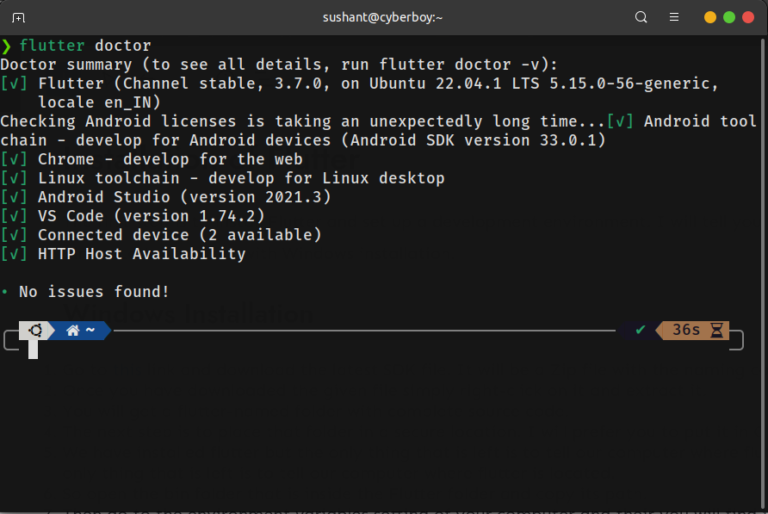
Task: Click the sushant@cyberboy window title
Action: pyautogui.click(x=383, y=18)
